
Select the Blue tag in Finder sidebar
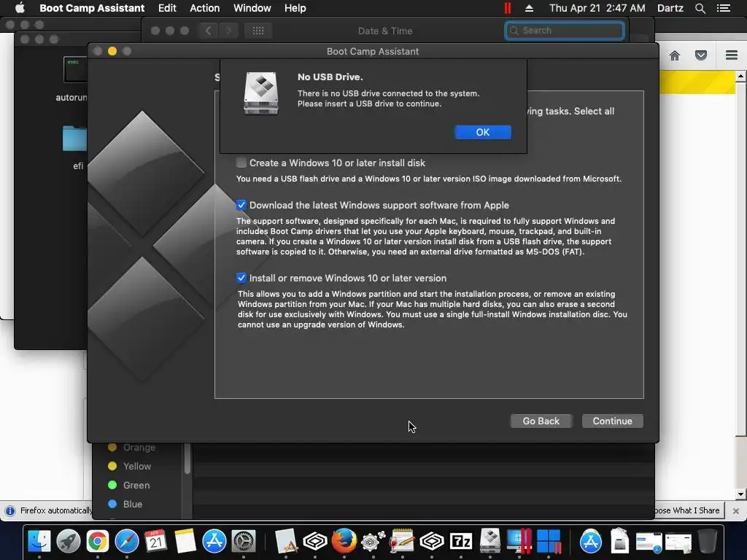point(125,504)
